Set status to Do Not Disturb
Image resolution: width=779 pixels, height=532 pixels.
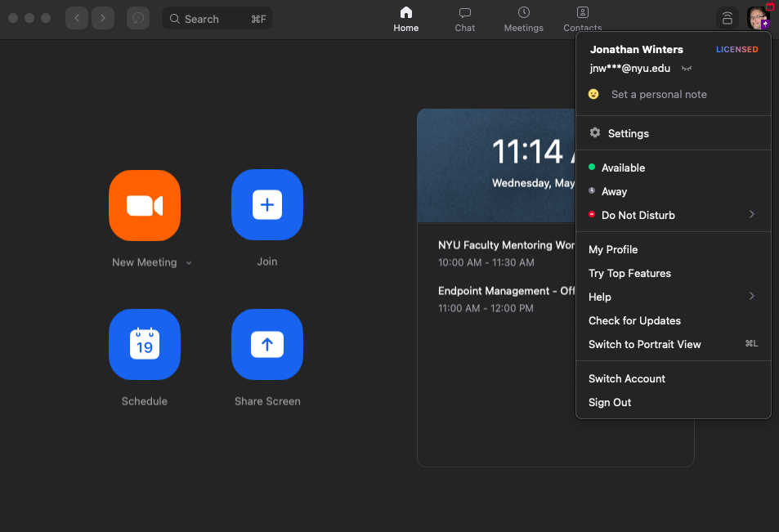point(674,215)
